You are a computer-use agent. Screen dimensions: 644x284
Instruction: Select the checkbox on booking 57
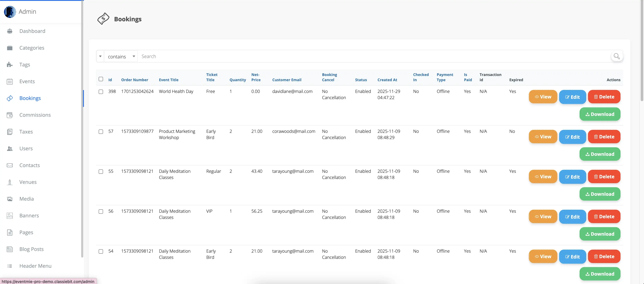[101, 132]
